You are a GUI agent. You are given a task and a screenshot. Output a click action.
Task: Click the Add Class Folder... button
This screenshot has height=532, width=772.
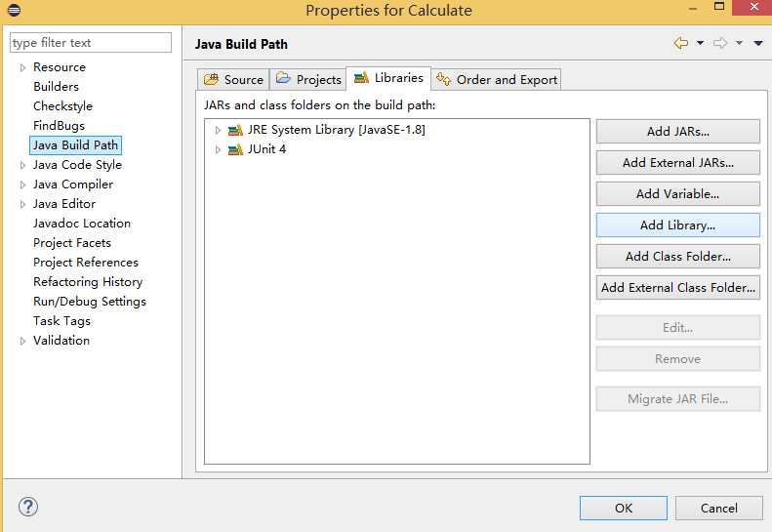pyautogui.click(x=678, y=256)
